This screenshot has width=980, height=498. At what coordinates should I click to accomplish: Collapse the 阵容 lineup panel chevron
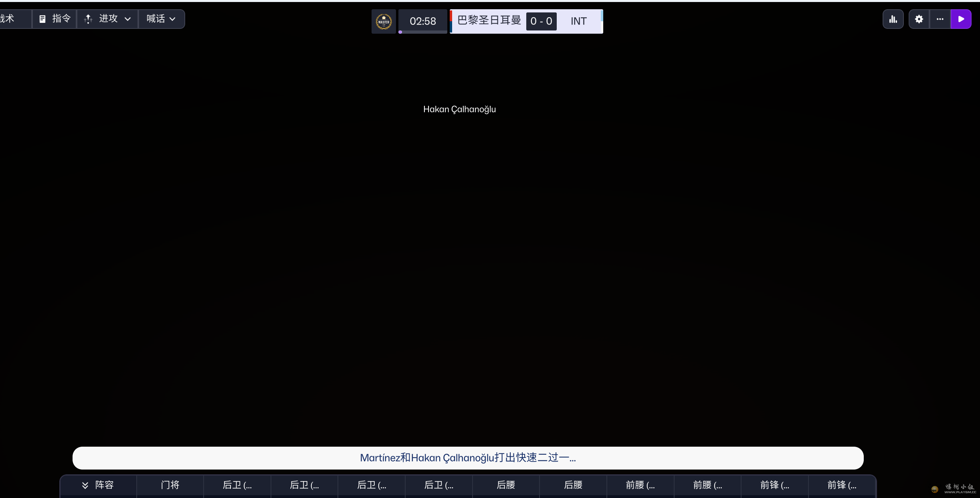(x=85, y=485)
